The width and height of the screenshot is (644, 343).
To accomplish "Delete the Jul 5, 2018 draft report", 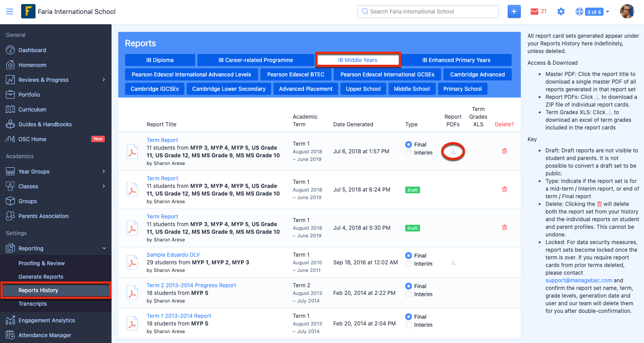I will (504, 189).
